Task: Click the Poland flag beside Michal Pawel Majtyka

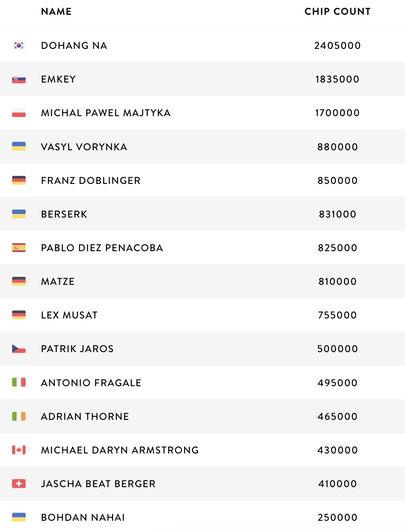Action: 19,113
